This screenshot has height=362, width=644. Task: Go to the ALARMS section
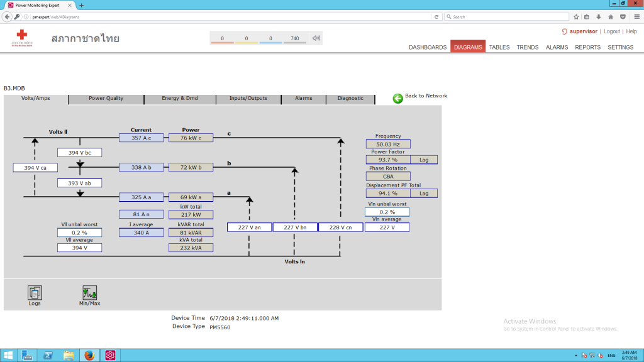[557, 47]
